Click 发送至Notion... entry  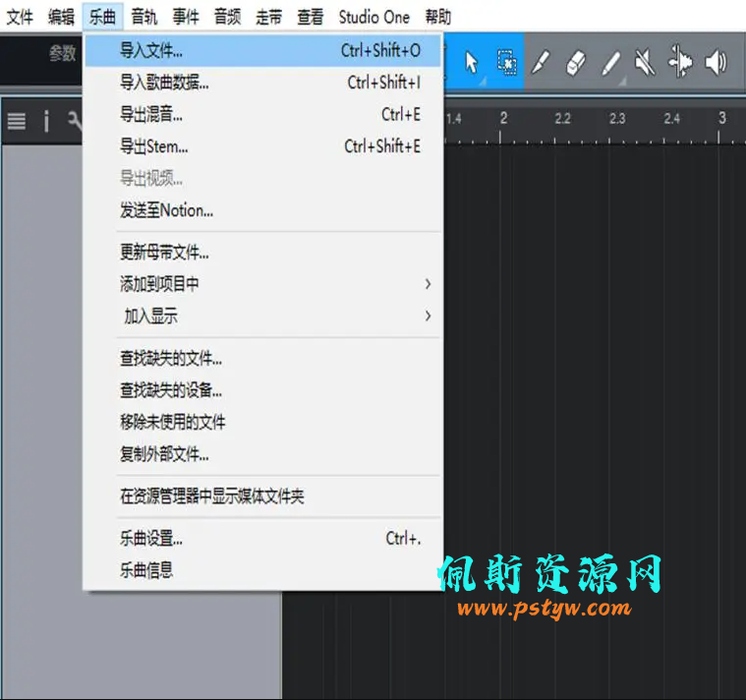coord(262,210)
